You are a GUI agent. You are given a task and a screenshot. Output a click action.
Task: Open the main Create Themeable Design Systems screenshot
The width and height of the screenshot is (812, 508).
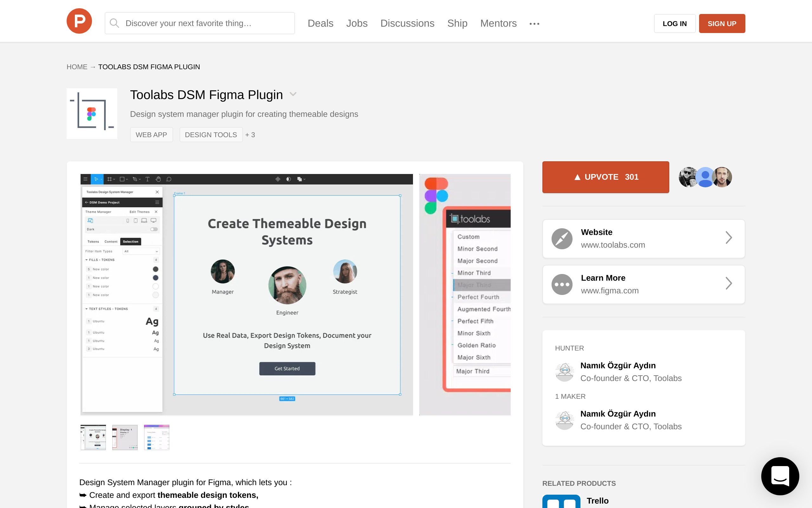pyautogui.click(x=247, y=295)
